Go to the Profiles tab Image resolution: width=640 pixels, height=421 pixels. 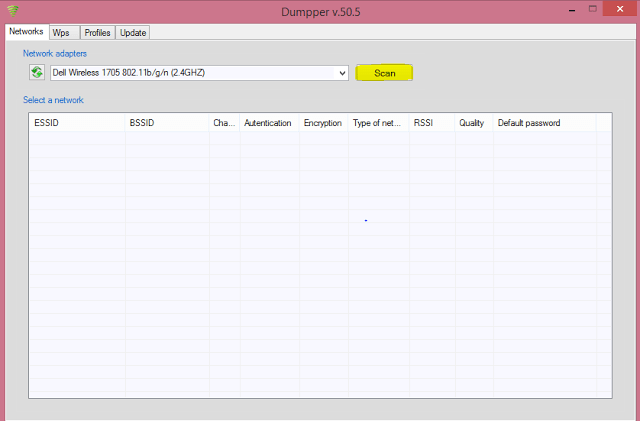point(98,33)
